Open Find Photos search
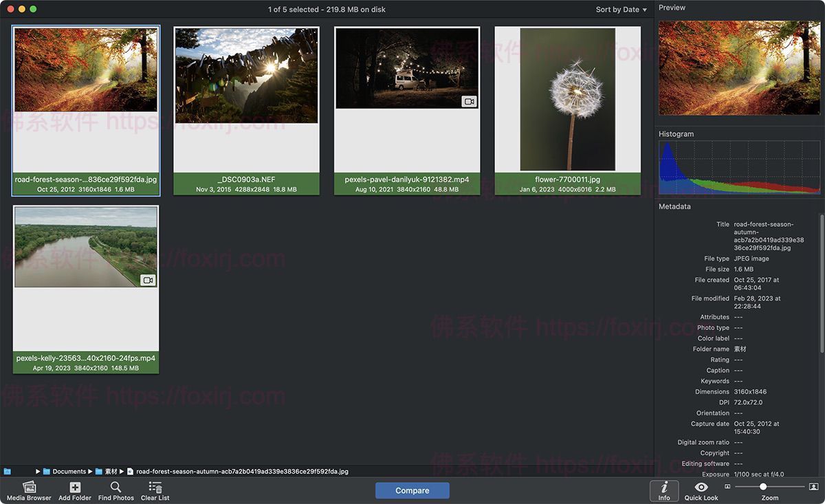825x504 pixels. (115, 488)
